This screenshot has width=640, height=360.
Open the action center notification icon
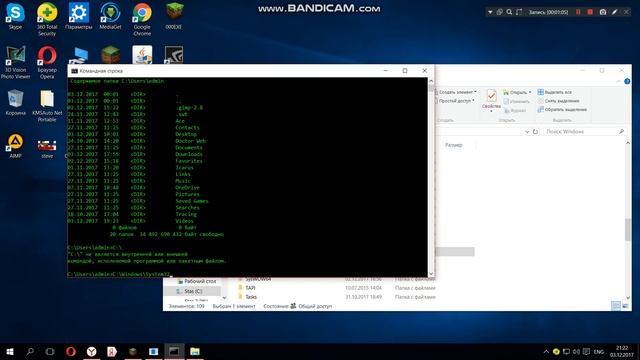(587, 351)
